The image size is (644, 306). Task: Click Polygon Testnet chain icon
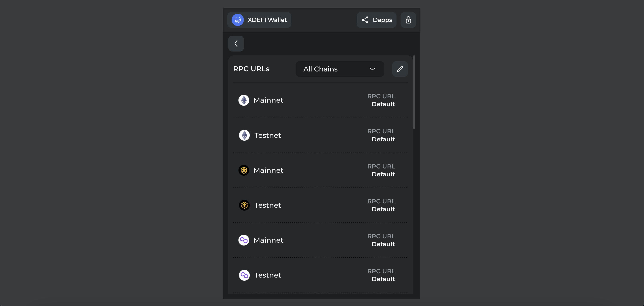[x=244, y=275]
